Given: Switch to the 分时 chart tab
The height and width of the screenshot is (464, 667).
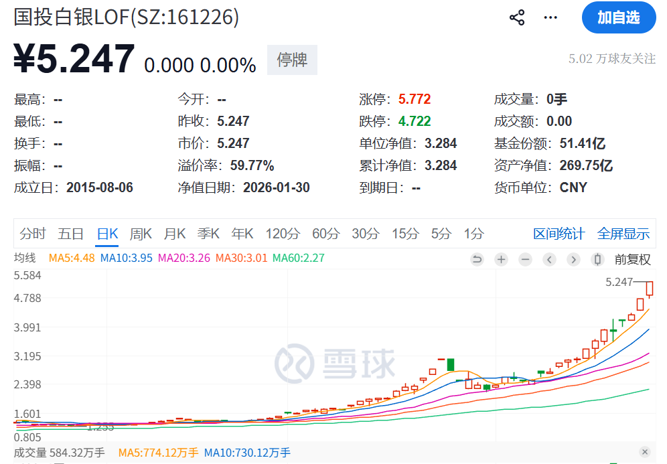Looking at the screenshot, I should coord(32,234).
